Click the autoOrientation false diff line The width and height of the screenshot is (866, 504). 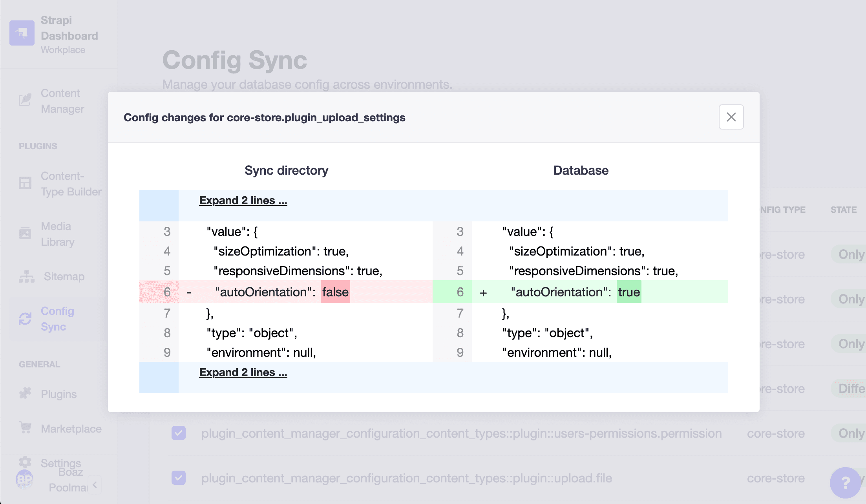click(286, 292)
